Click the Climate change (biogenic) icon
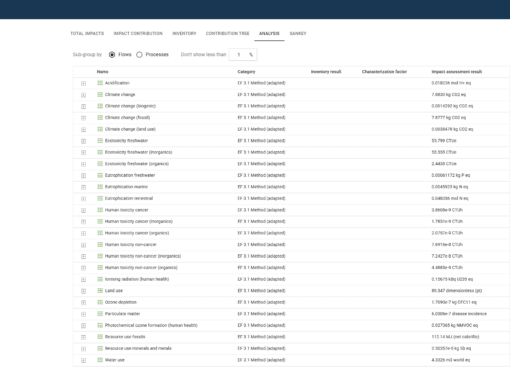The image size is (510, 382). [100, 106]
